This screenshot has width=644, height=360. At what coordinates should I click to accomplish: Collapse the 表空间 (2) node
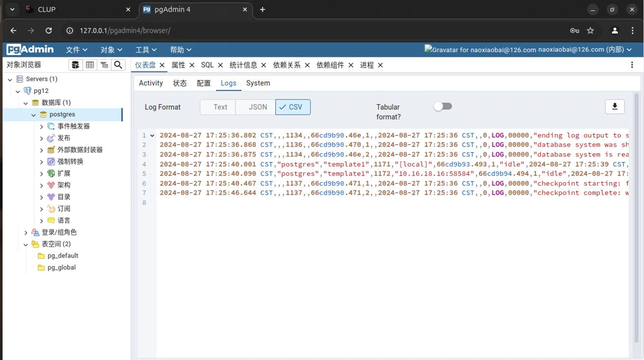point(26,244)
